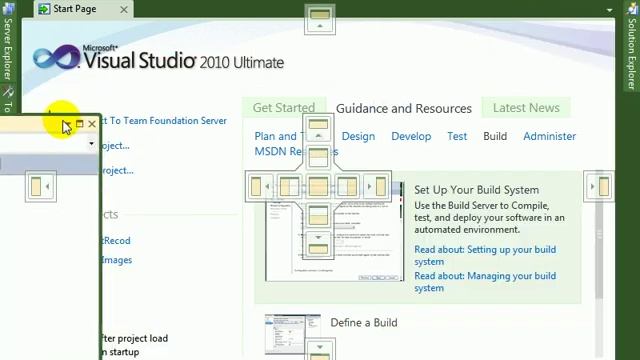Switch to Latest News tab
This screenshot has width=640, height=360.
click(526, 108)
